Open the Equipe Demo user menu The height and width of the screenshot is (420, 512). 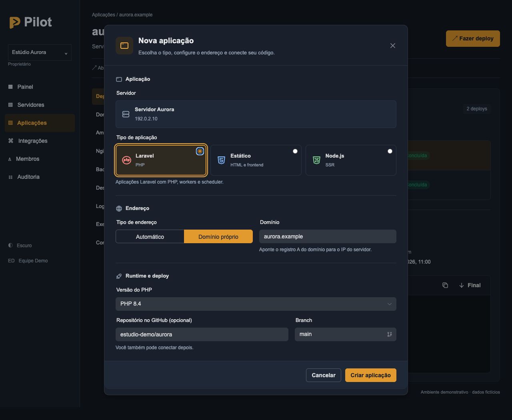(28, 260)
